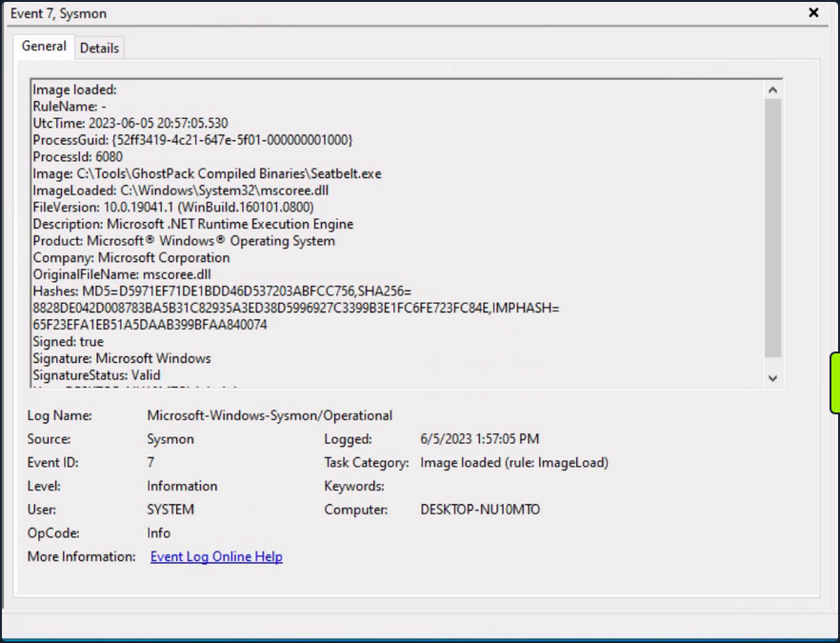Click the Logged timestamp value
Screen dimensions: 840x643
pos(479,438)
